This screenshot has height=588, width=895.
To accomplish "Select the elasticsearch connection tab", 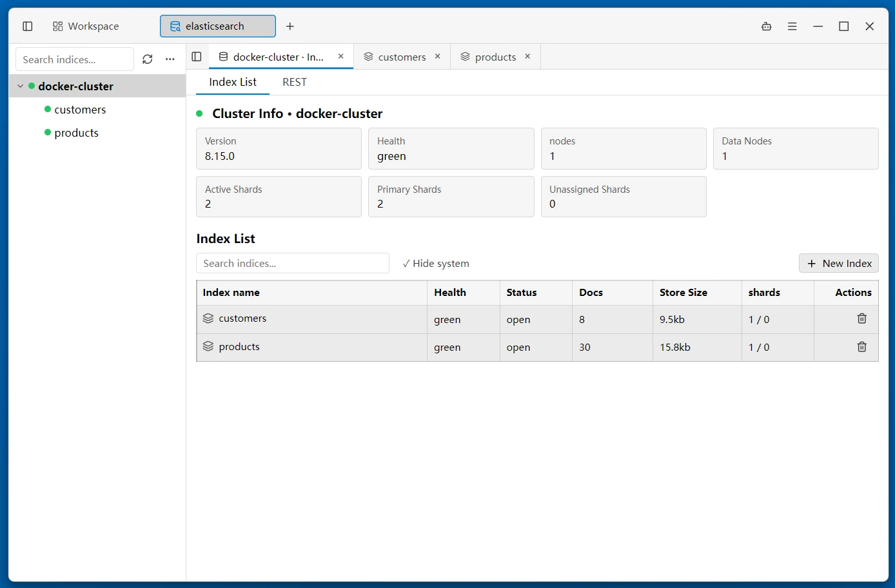I will pyautogui.click(x=218, y=26).
